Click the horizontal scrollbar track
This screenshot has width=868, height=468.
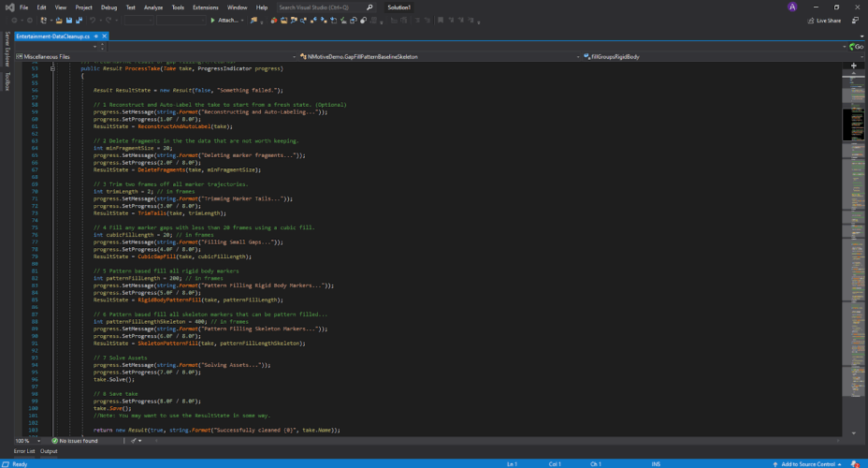(499, 441)
